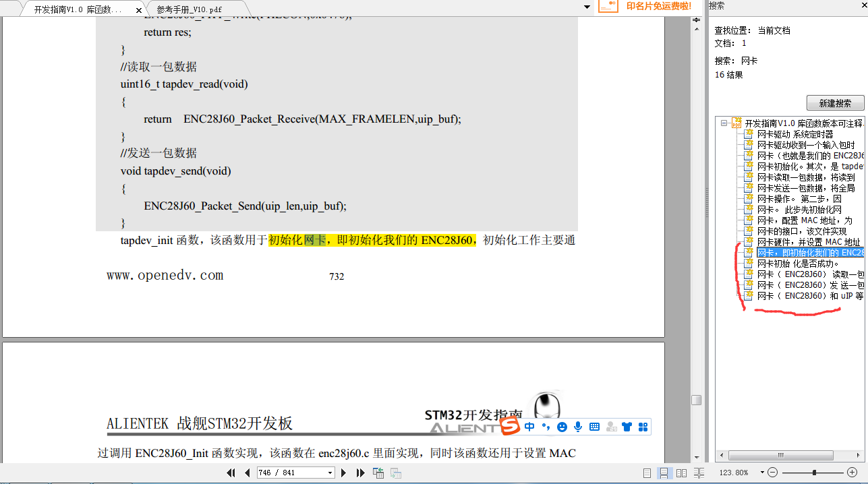Click the split view icon above scrollbar
Image resolution: width=868 pixels, height=484 pixels.
[x=697, y=21]
